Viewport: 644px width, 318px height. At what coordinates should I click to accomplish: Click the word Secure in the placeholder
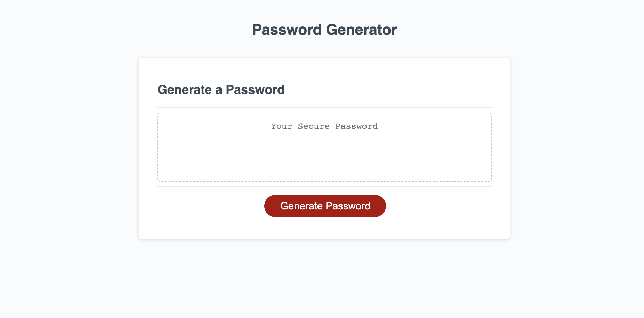click(x=313, y=126)
